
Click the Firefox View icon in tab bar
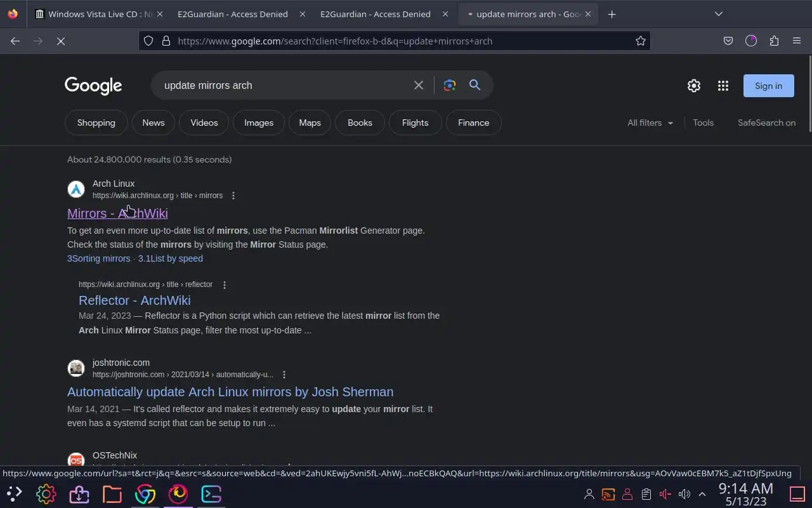pos(13,14)
